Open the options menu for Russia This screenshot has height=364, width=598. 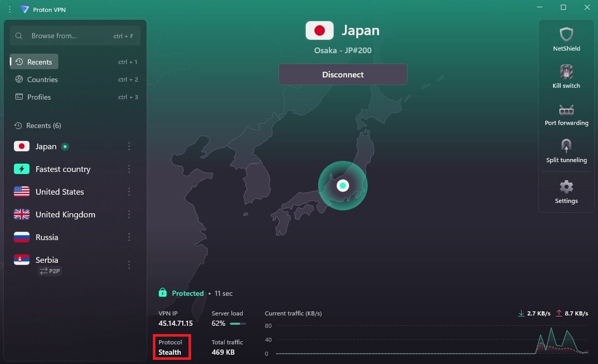pos(129,237)
